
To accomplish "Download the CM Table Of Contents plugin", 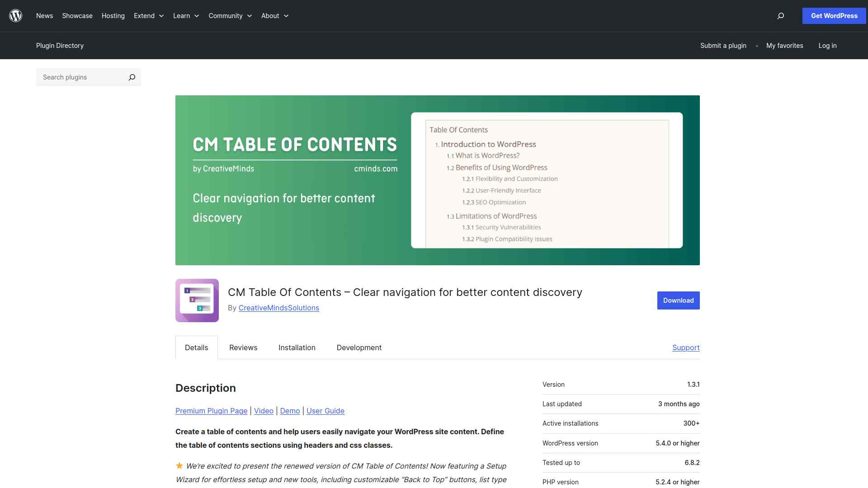I will 678,300.
